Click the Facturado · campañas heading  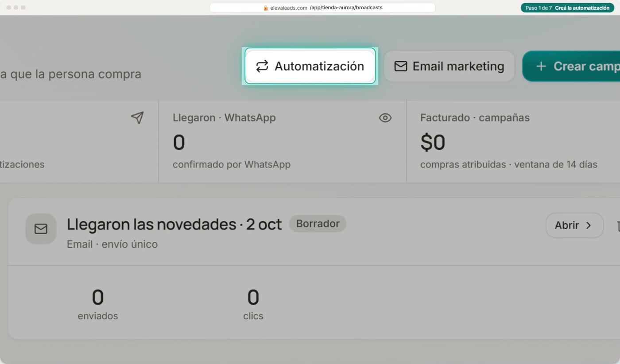[x=475, y=118]
